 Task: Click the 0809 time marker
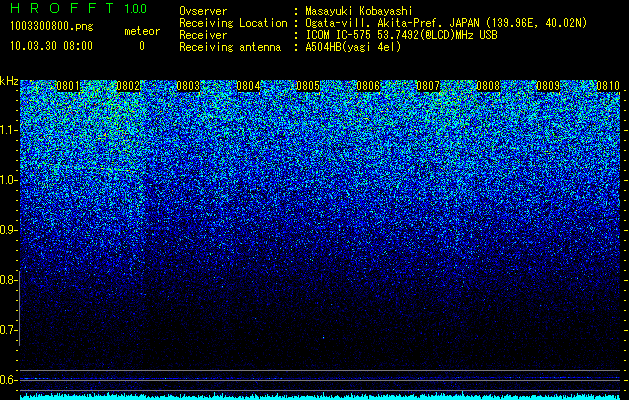(x=548, y=86)
